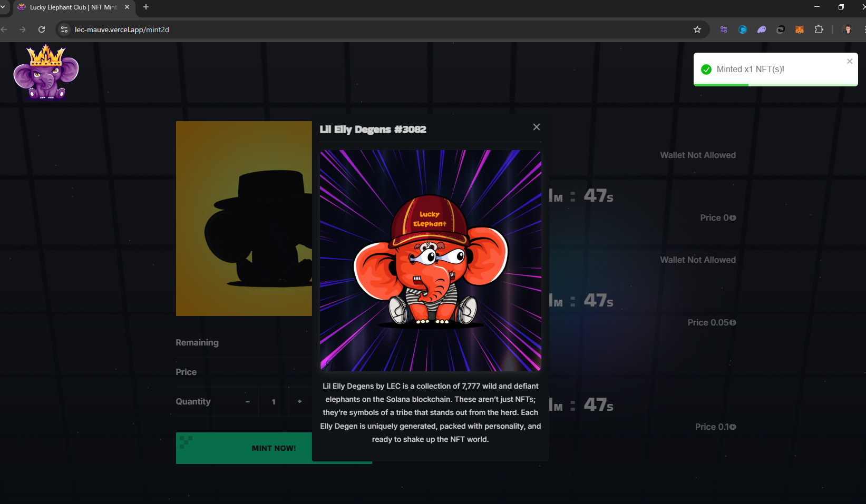This screenshot has height=504, width=866.
Task: Open the Phantom ghost wallet extension
Action: point(762,29)
